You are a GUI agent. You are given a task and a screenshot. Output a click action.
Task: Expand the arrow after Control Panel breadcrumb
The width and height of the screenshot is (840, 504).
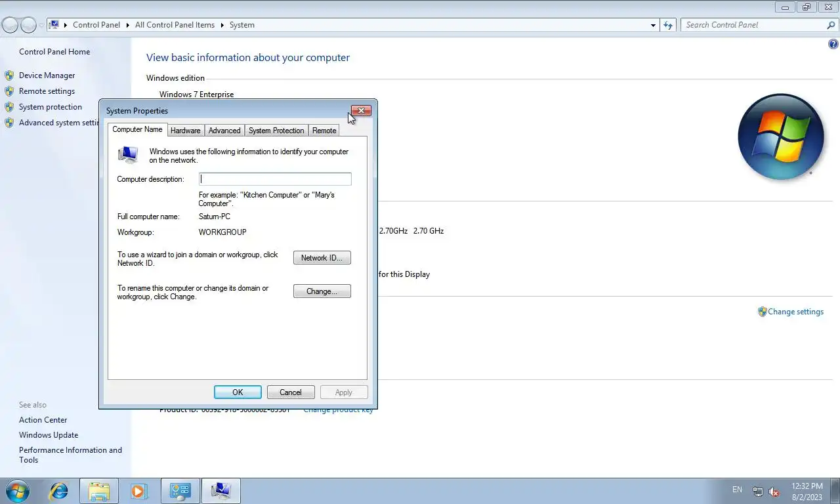click(127, 25)
